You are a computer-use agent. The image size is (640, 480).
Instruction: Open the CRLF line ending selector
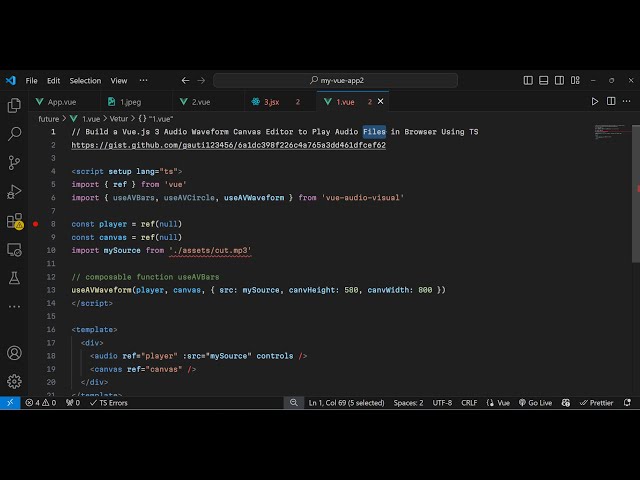(x=469, y=403)
